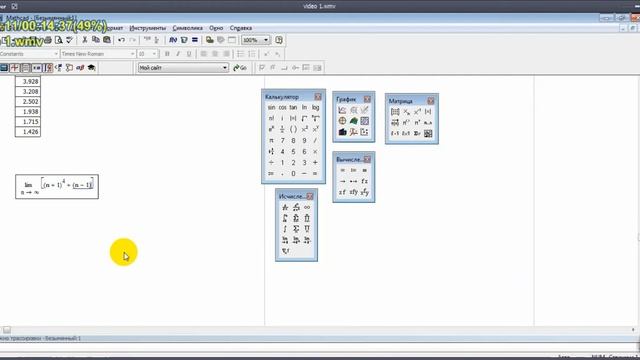640x360 pixels.
Task: Click prefix operator fx in Вычисление palette
Action: [364, 181]
